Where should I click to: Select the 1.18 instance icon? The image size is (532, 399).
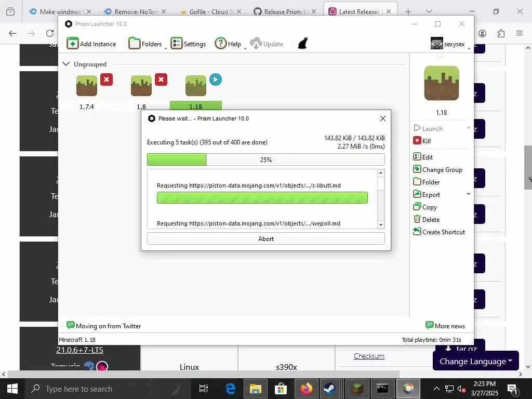click(196, 86)
